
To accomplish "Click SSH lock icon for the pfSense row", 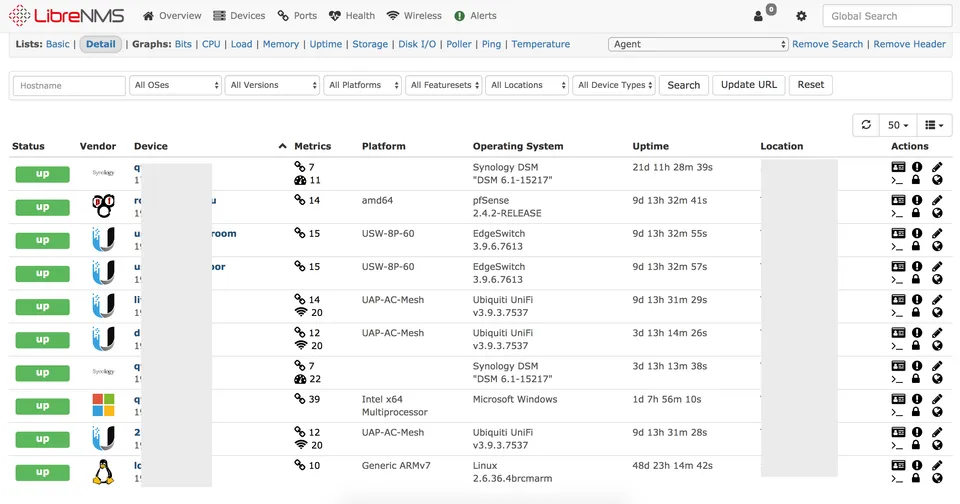I will click(x=916, y=213).
